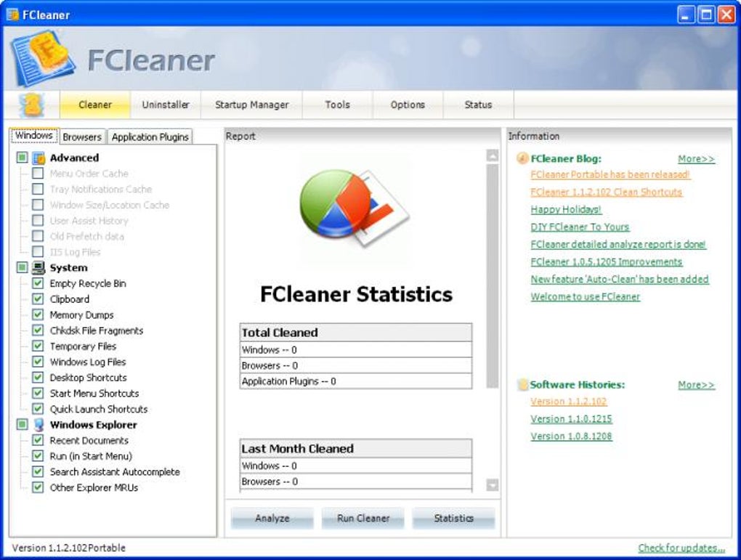The height and width of the screenshot is (560, 741).
Task: Uncheck Desktop Shortcuts
Action: pos(38,378)
